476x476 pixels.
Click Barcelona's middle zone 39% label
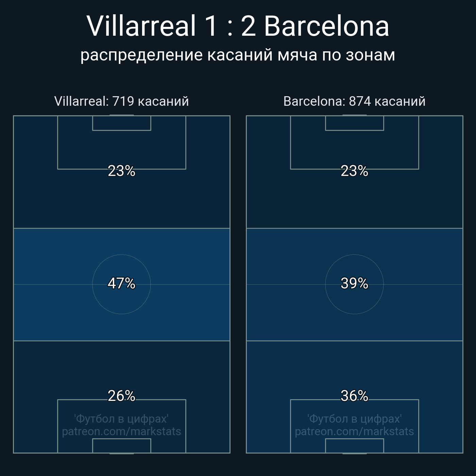tap(354, 283)
